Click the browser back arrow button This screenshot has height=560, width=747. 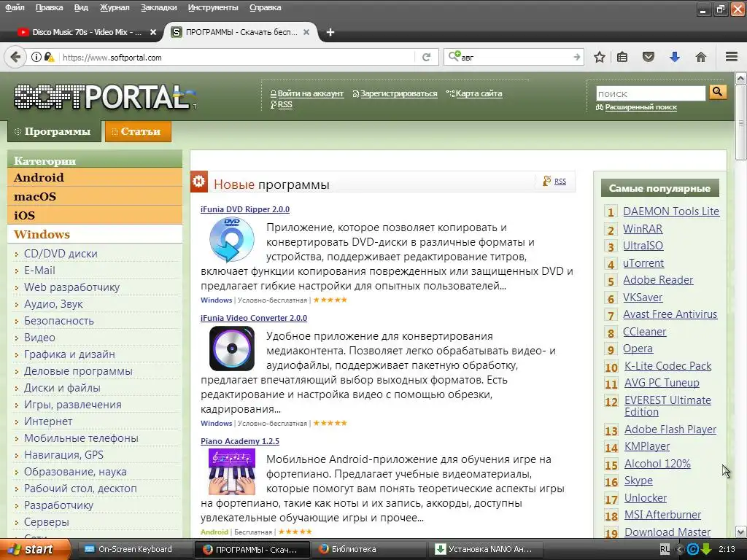click(15, 57)
